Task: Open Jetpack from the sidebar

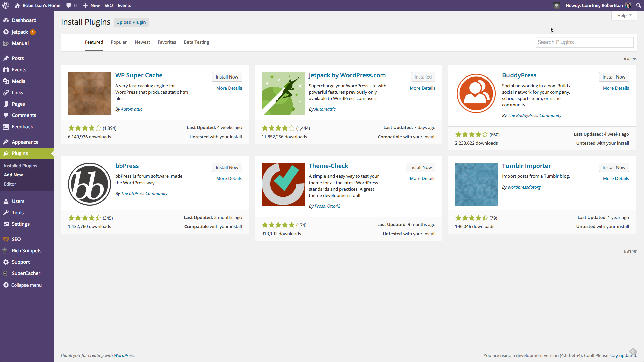Action: [x=19, y=32]
